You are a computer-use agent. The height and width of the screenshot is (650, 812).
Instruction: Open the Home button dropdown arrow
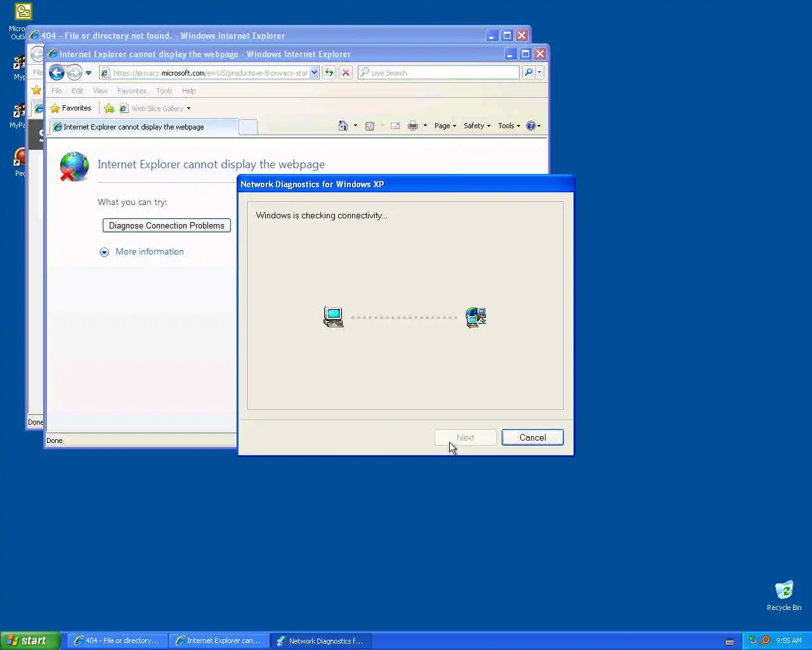[x=355, y=126]
